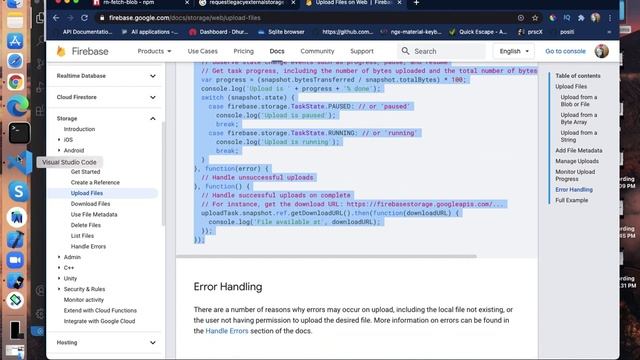Open the Firebase account avatar
This screenshot has width=640, height=360.
tap(602, 51)
